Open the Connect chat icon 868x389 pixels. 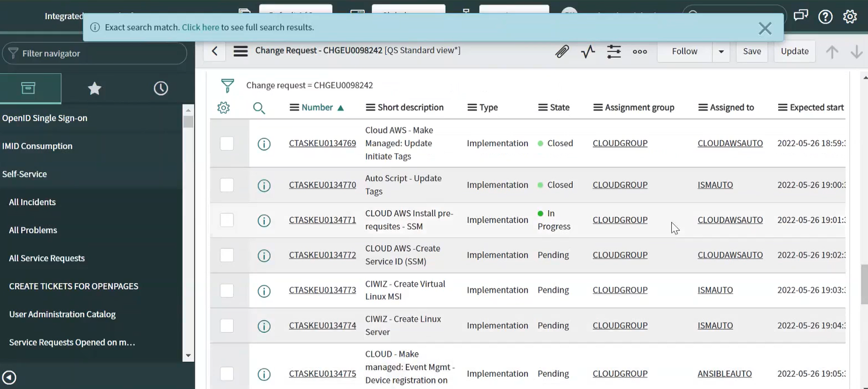(801, 16)
